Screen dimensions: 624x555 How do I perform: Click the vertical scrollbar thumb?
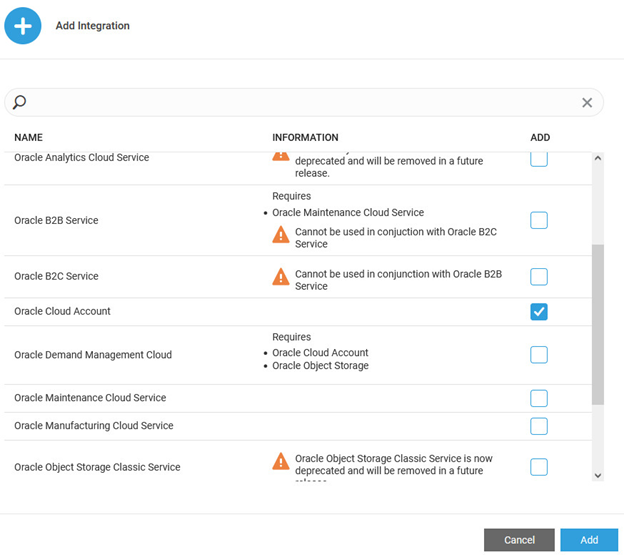tap(597, 324)
